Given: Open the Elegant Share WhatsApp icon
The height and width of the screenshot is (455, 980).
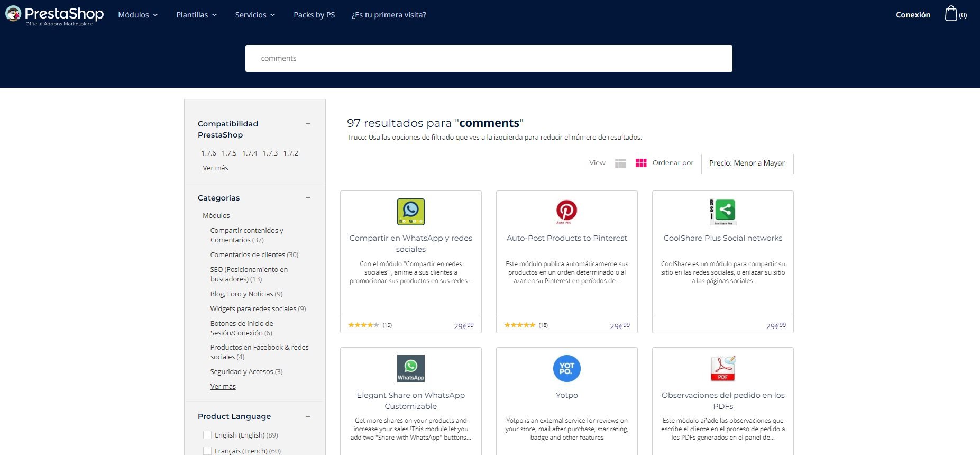Looking at the screenshot, I should coord(411,368).
